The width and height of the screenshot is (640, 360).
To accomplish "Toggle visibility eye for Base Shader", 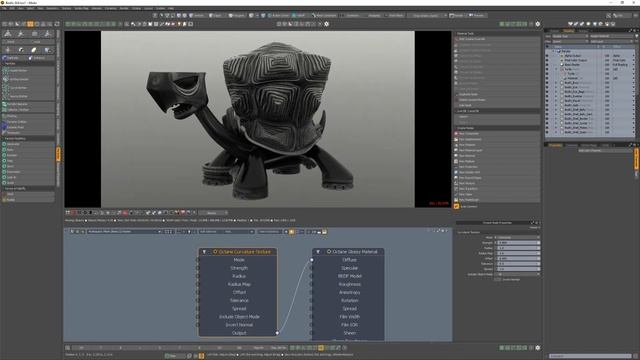I will (547, 65).
